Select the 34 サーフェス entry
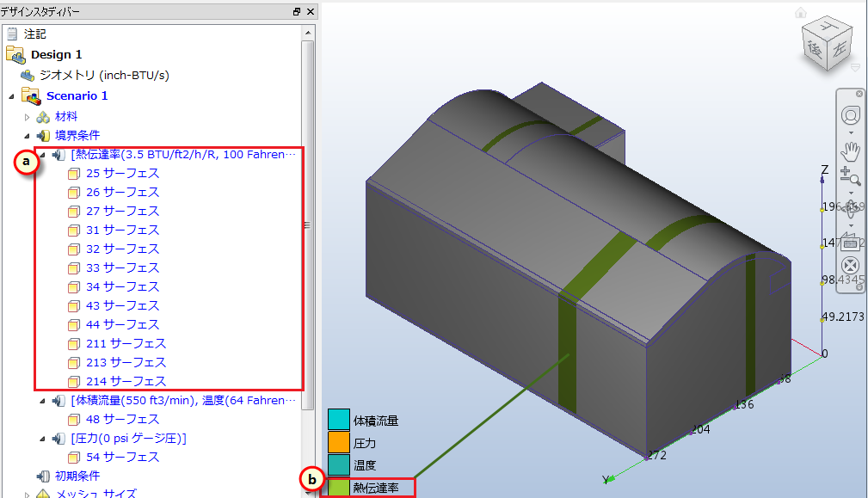Viewport: 868px width, 498px height. (x=122, y=287)
